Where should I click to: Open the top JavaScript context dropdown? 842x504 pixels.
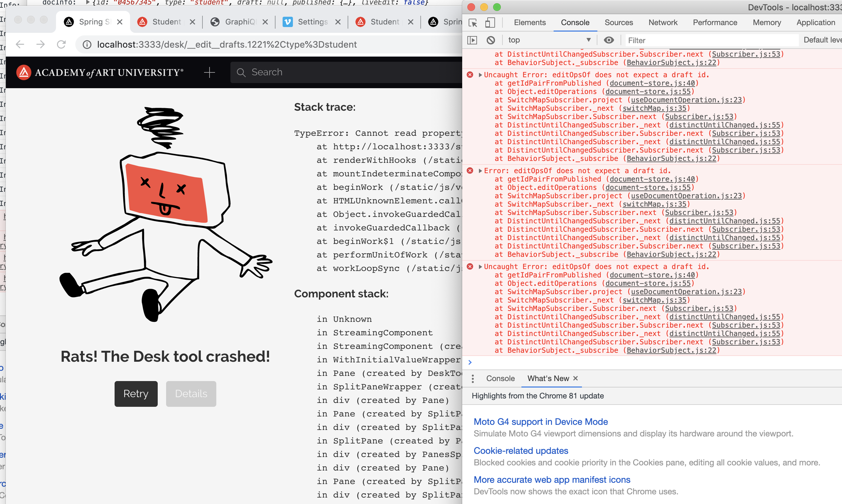pyautogui.click(x=549, y=40)
